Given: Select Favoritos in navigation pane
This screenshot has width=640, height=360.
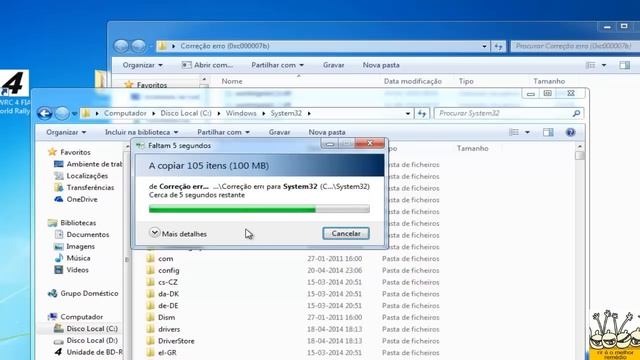Looking at the screenshot, I should (69, 152).
